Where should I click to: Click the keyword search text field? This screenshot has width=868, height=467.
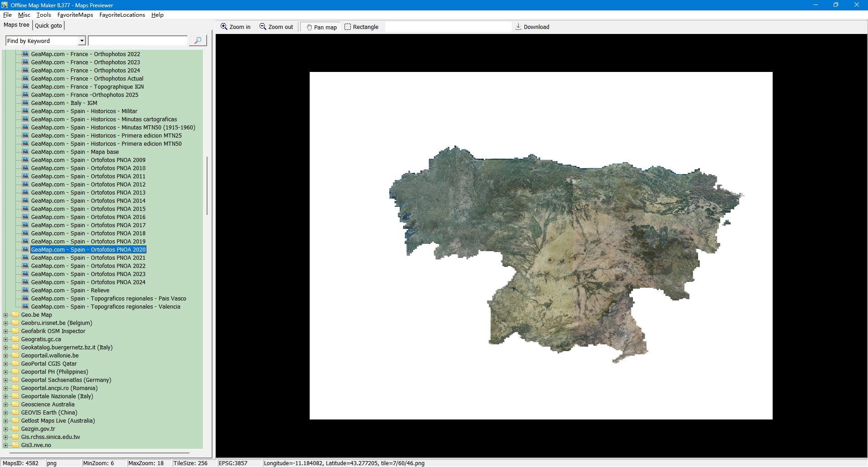tap(138, 41)
